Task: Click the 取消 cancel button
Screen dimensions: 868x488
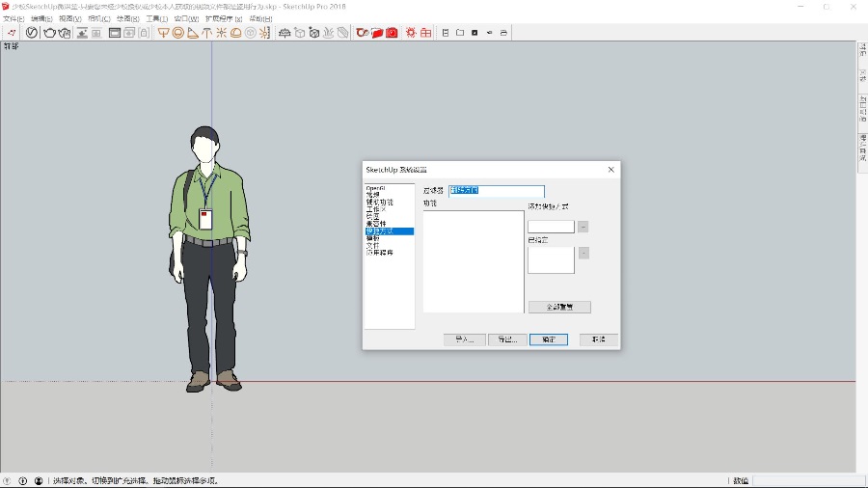Action: point(598,339)
